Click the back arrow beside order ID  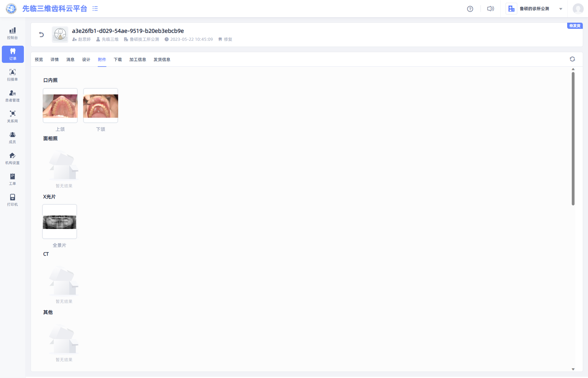[41, 35]
